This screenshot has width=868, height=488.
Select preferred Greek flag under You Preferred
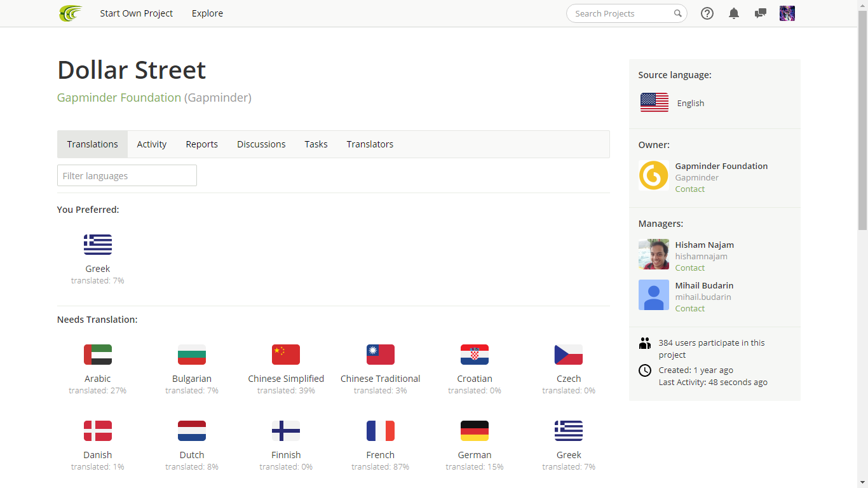point(98,245)
